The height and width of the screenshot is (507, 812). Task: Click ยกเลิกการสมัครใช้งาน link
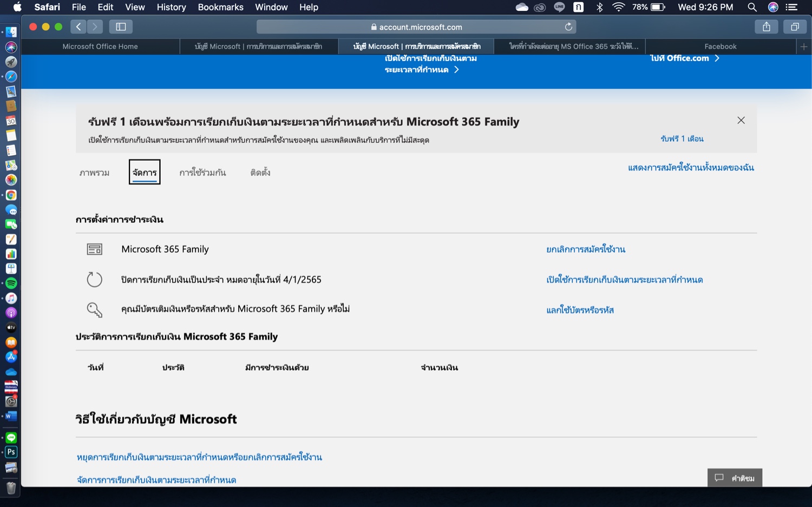[x=586, y=249]
